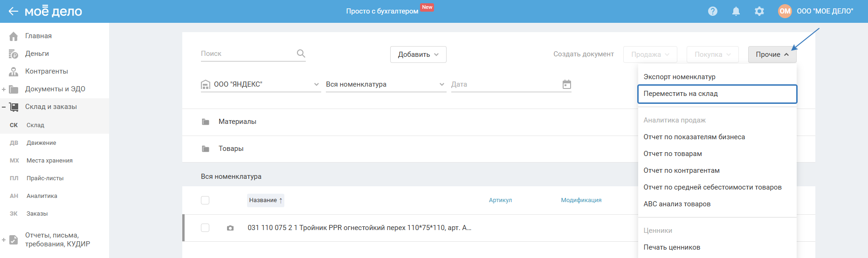Check the box for Тройник PPR item

coord(205,228)
